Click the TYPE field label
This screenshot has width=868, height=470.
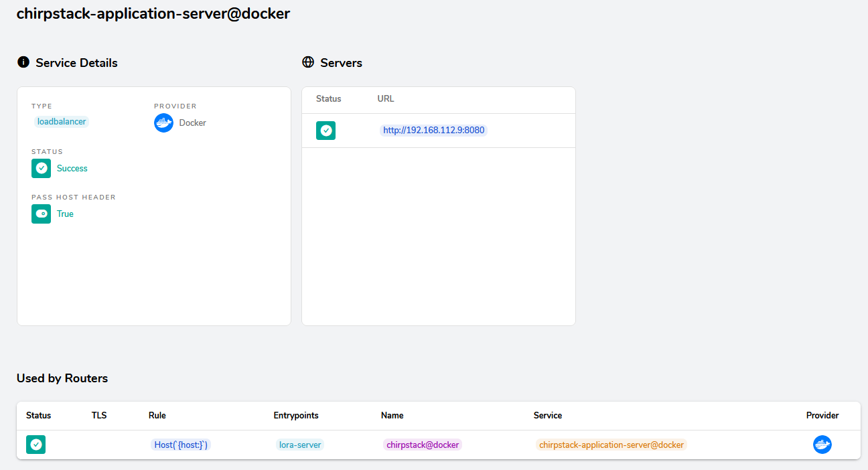tap(42, 106)
